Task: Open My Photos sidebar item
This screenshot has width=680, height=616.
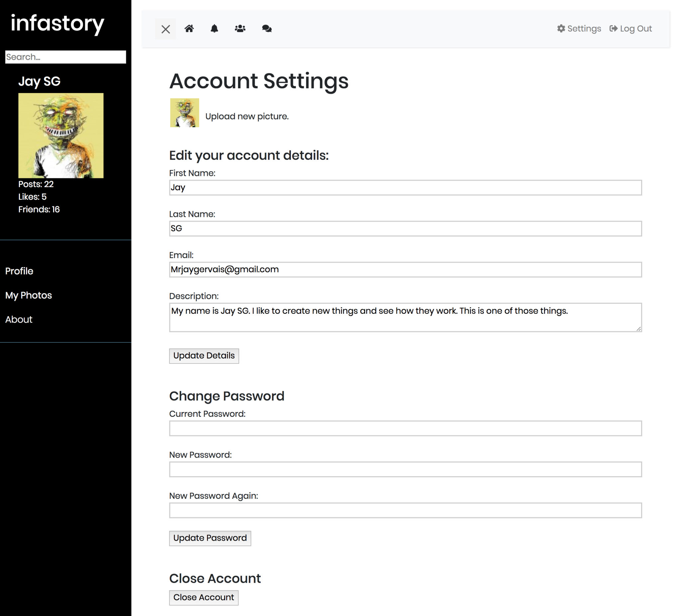Action: (29, 295)
